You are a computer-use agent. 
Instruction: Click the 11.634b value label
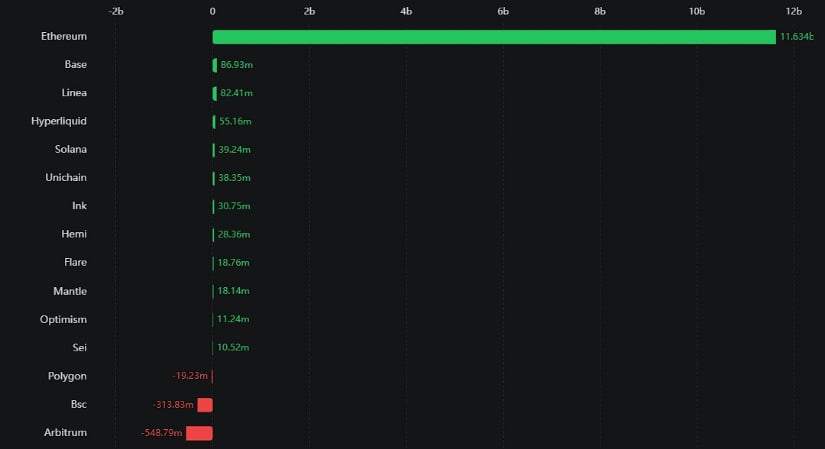[797, 37]
